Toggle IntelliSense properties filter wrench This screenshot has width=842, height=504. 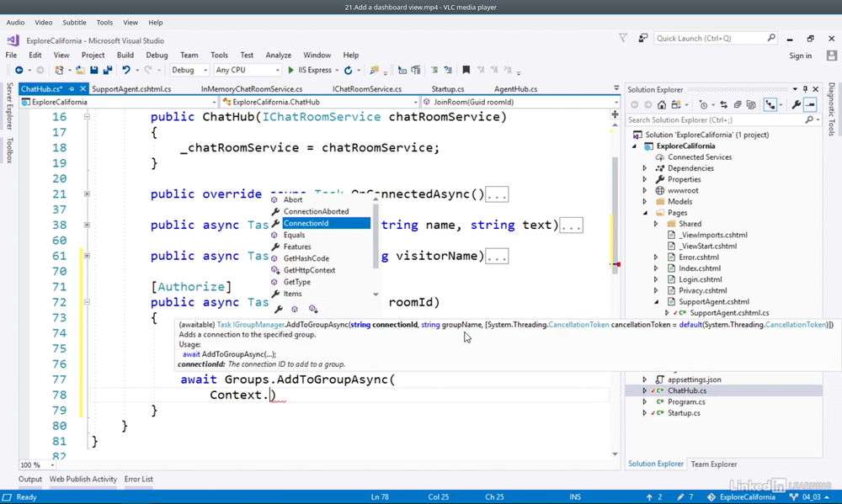point(278,309)
